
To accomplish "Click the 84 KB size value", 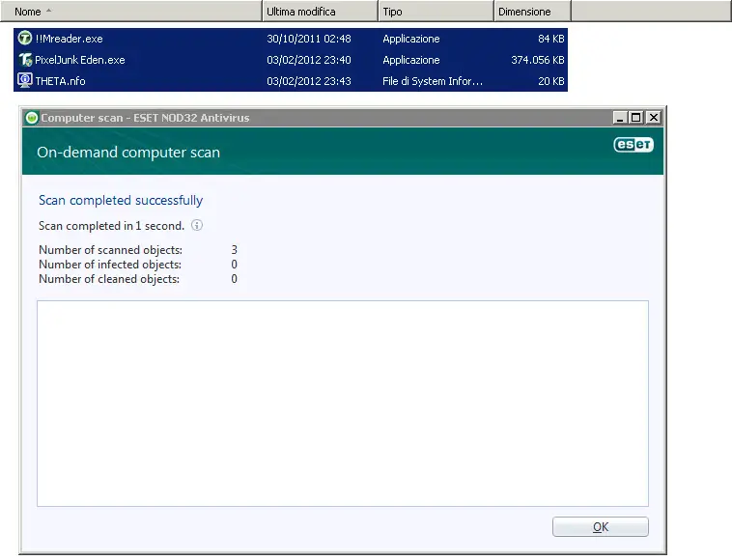I will (551, 39).
